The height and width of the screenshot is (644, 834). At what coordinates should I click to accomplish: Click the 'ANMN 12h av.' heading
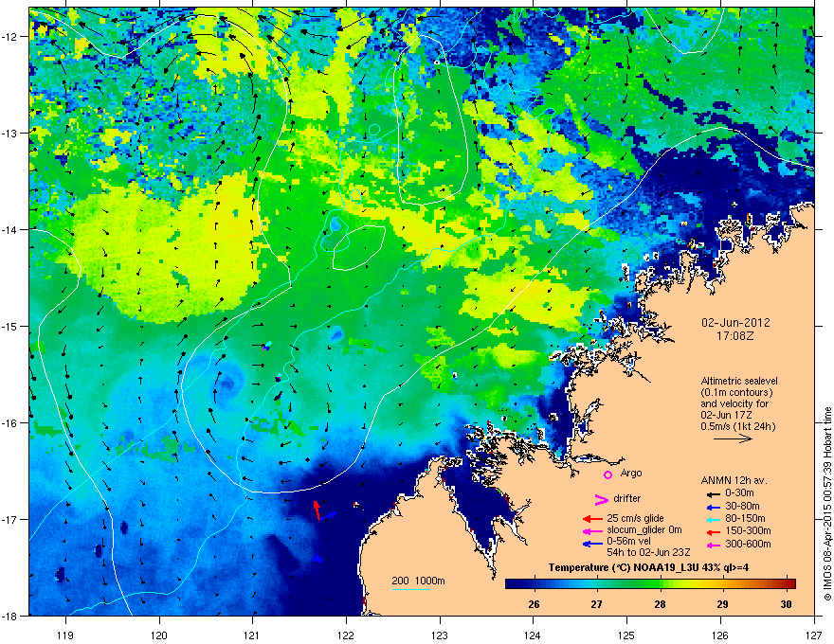pos(734,481)
